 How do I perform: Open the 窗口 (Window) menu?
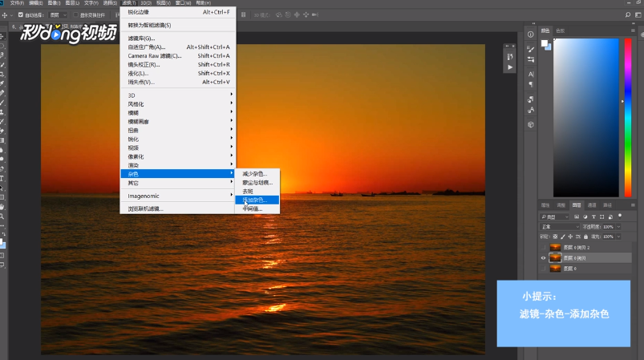pos(183,3)
